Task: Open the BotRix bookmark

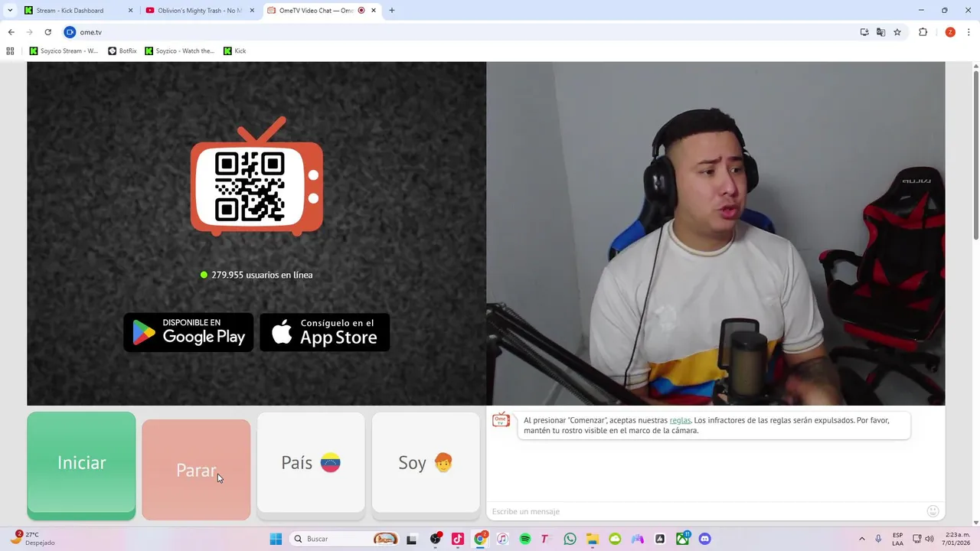Action: (122, 51)
